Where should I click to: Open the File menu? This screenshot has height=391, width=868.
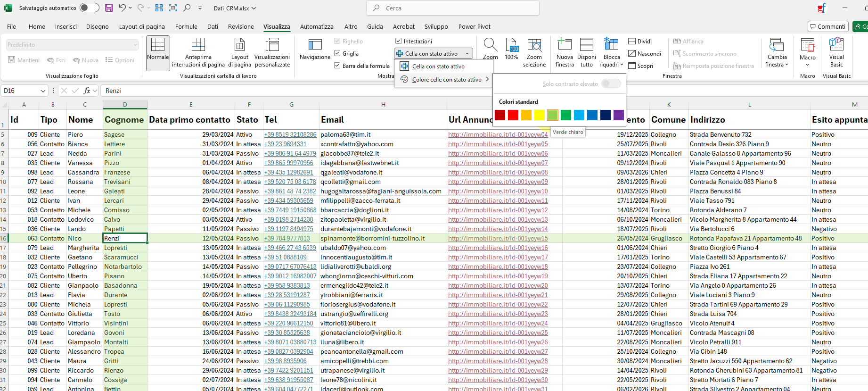[12, 27]
